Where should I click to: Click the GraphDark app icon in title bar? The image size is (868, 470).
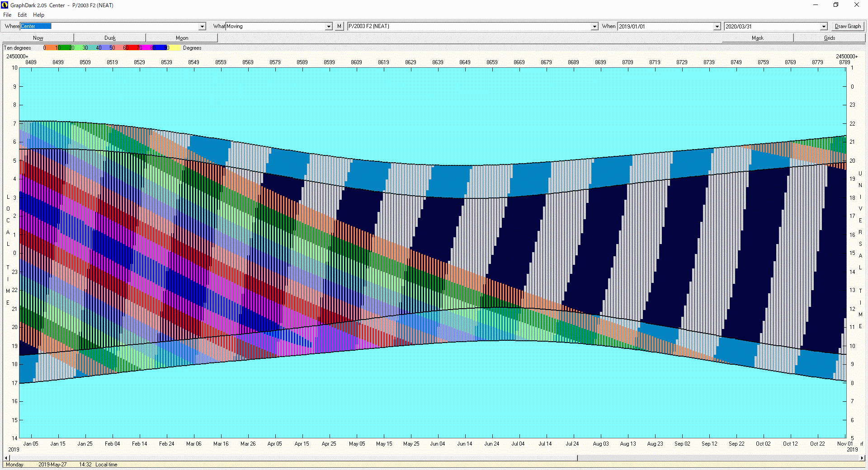(5, 5)
